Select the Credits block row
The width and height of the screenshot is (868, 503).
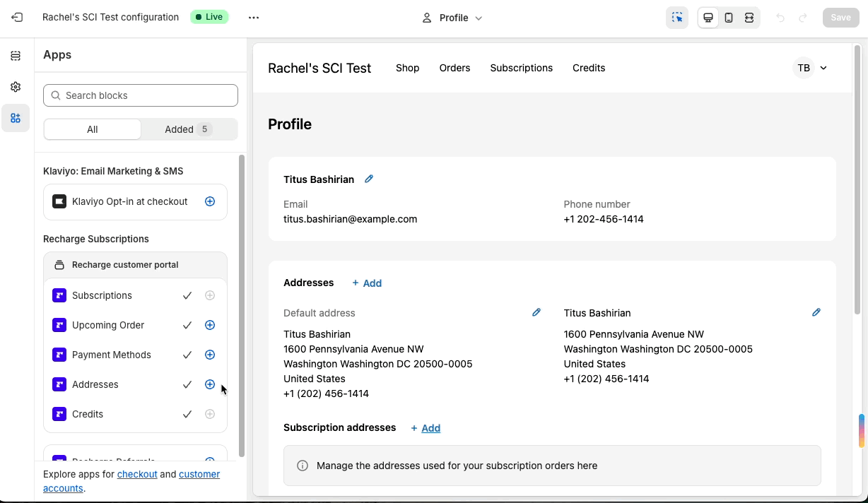[135, 414]
